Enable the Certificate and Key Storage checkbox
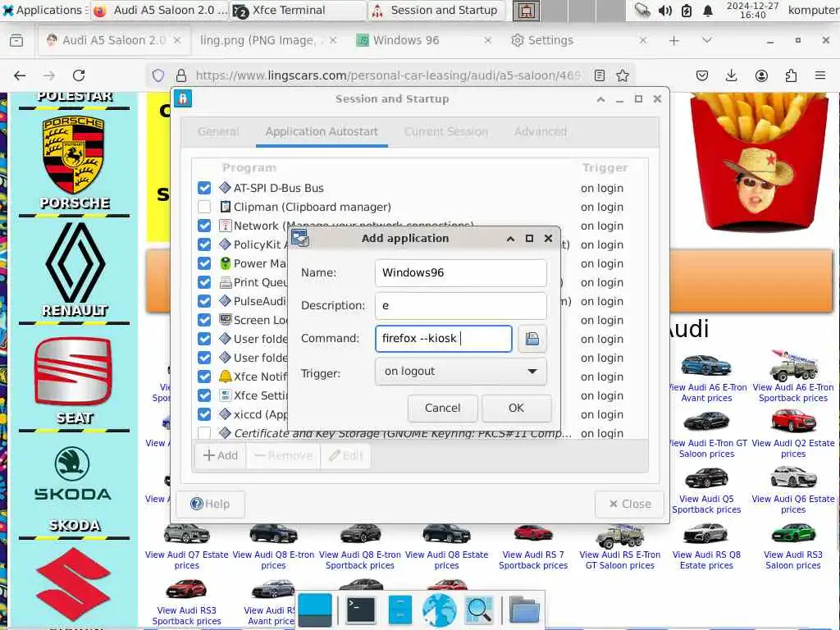The width and height of the screenshot is (840, 630). (x=204, y=433)
